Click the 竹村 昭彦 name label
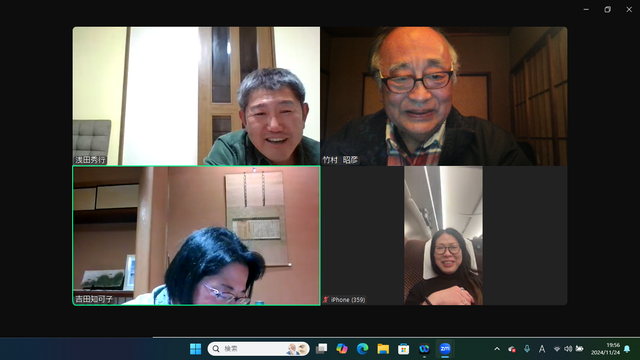The width and height of the screenshot is (640, 360). [x=340, y=160]
